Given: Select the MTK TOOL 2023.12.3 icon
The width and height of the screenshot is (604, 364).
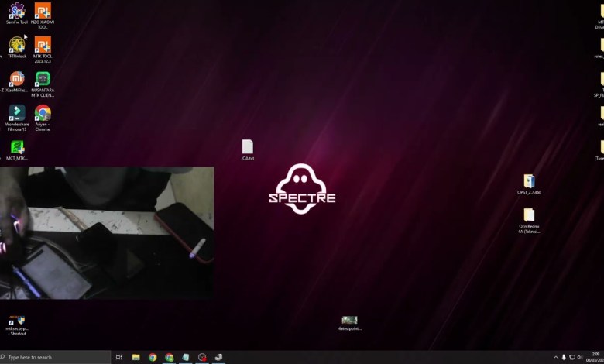Looking at the screenshot, I should pos(43,45).
